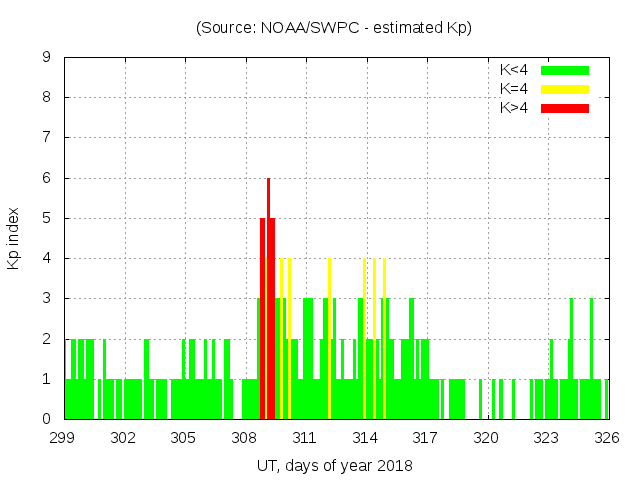Select the 'K>4' legend label text
This screenshot has width=640, height=480.
[513, 108]
